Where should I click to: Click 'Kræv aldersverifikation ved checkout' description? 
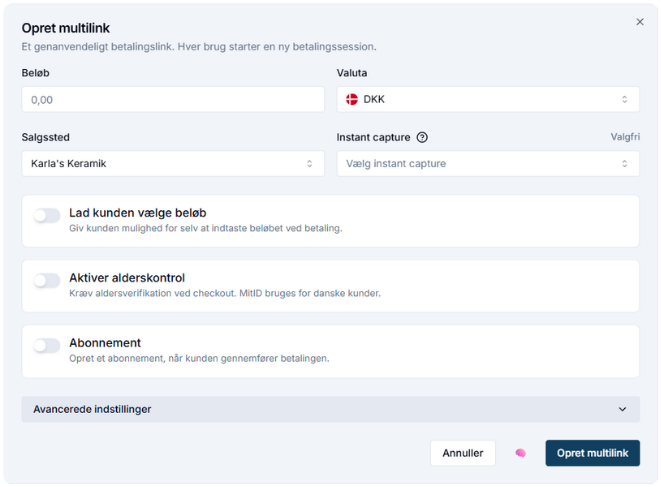(x=225, y=293)
